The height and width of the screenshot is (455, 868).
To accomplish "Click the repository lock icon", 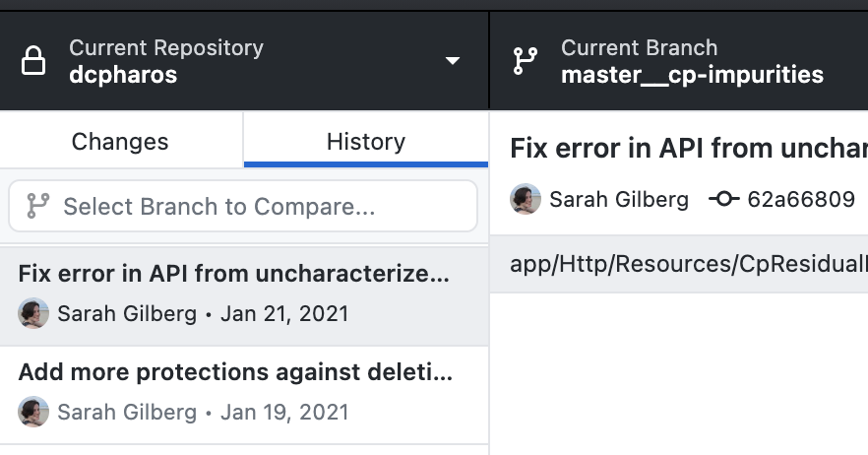I will coord(33,60).
